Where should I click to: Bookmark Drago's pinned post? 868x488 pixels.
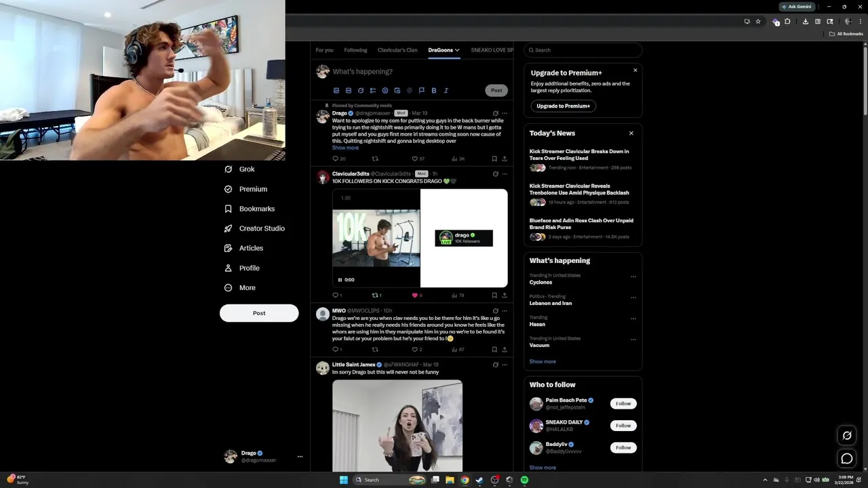pyautogui.click(x=494, y=159)
